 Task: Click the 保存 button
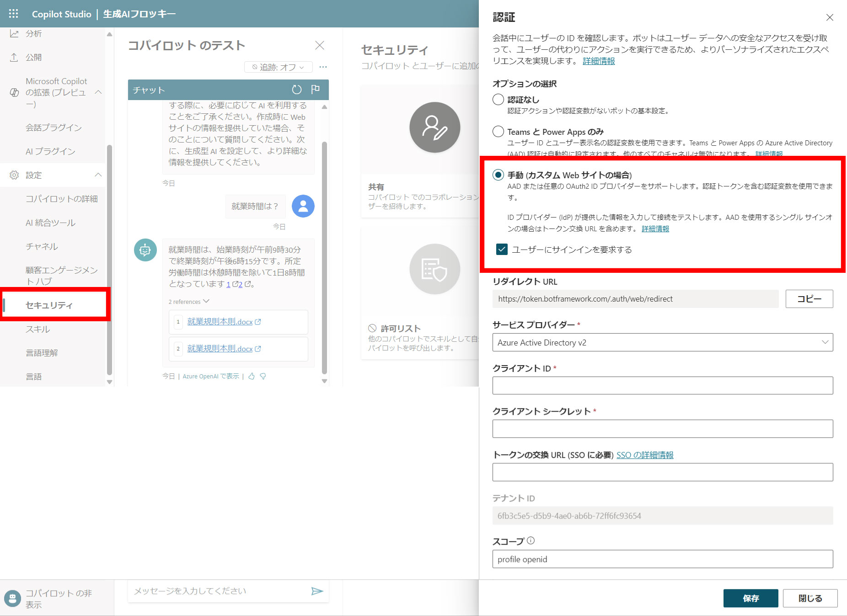point(751,598)
